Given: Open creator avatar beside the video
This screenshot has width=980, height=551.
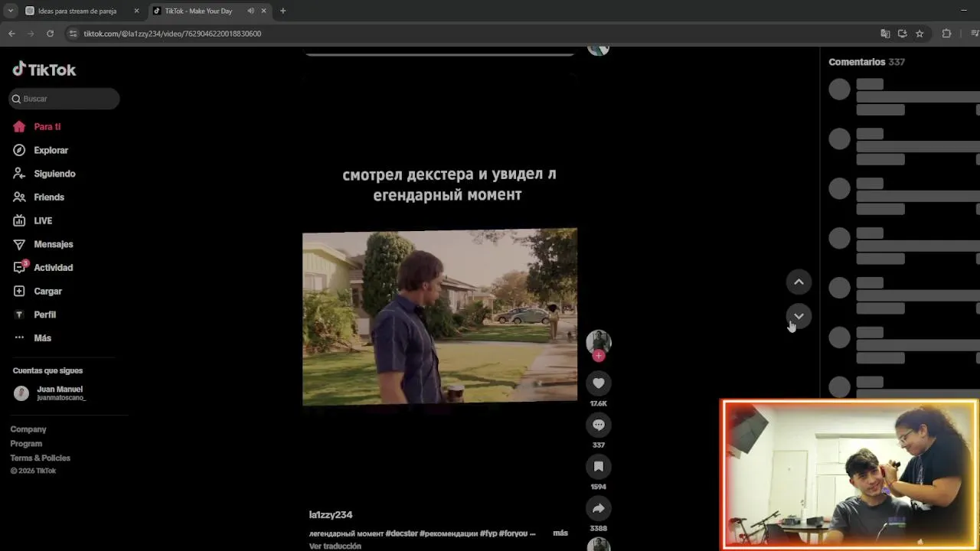Looking at the screenshot, I should coord(599,342).
